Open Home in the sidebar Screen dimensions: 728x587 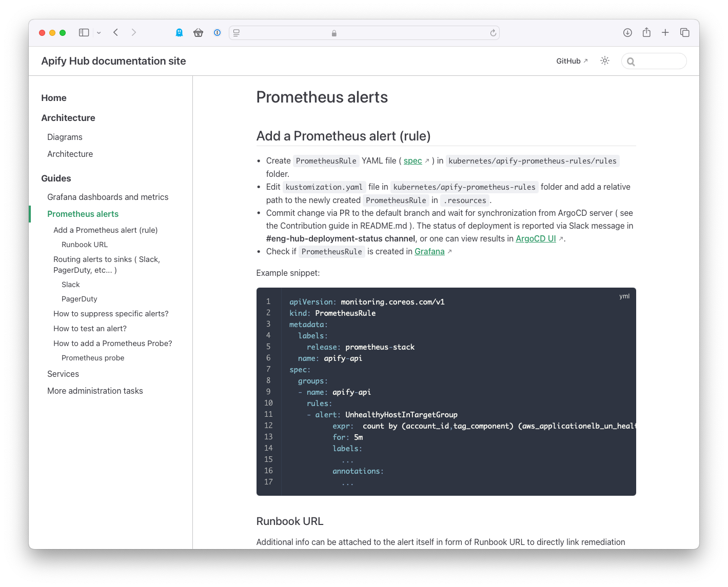[54, 98]
